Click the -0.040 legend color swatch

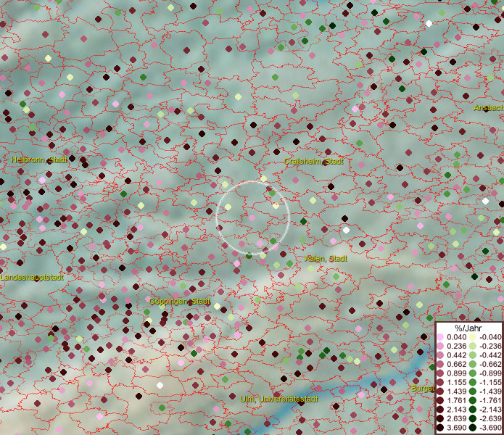[473, 337]
